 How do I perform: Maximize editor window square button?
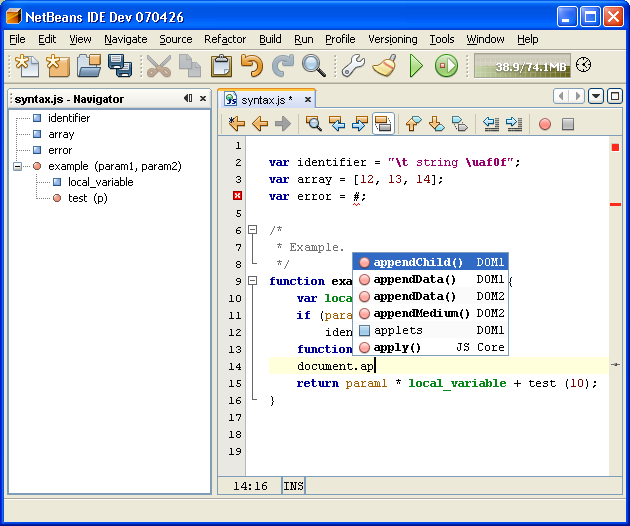coord(615,96)
